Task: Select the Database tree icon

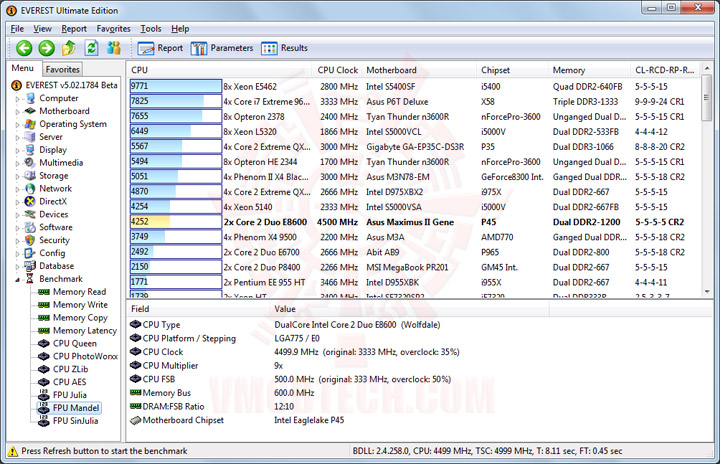Action: [30, 266]
